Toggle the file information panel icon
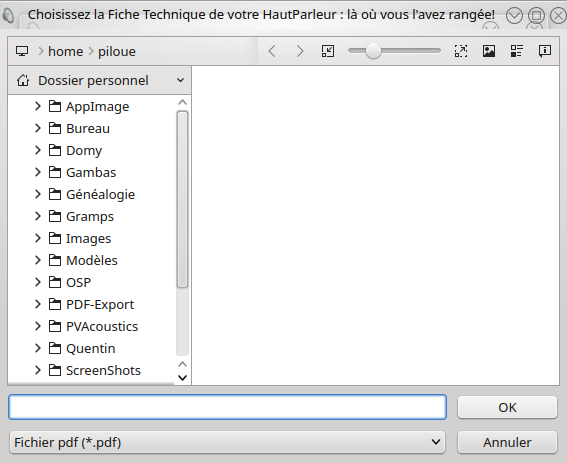This screenshot has width=567, height=463. (x=545, y=51)
